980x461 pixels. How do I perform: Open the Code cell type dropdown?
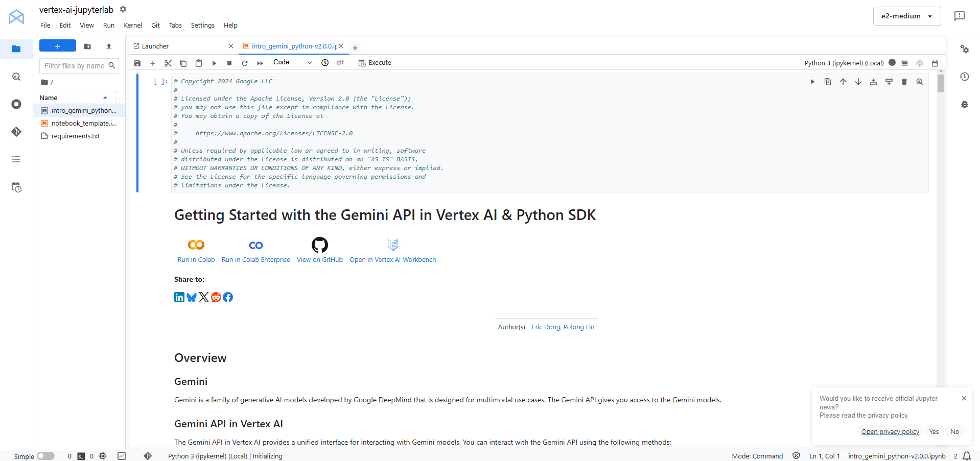pos(292,62)
